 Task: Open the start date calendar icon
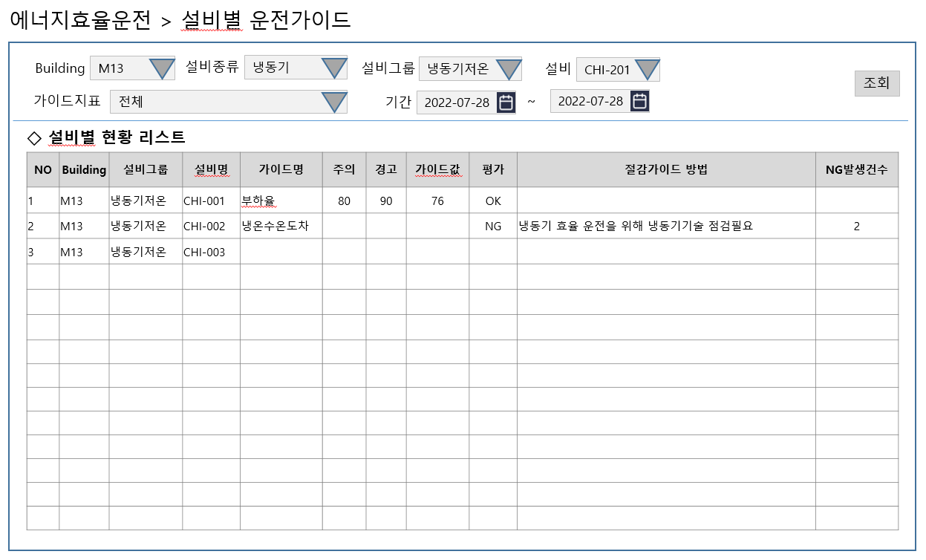click(x=506, y=102)
